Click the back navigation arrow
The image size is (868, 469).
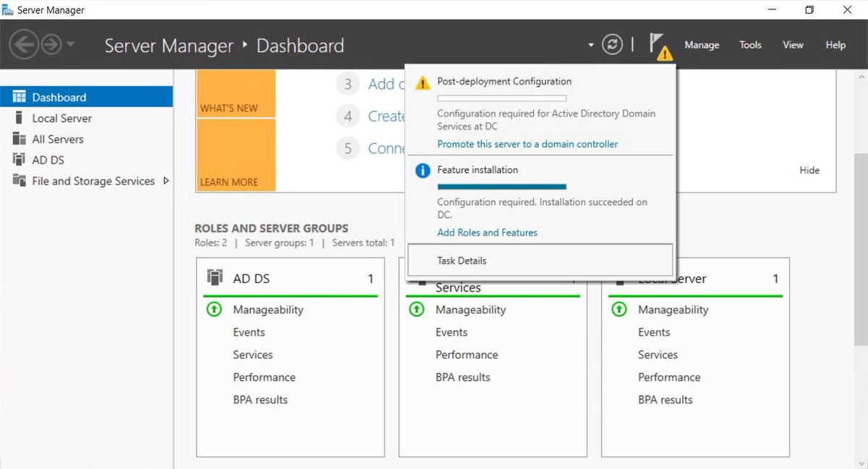[x=23, y=45]
